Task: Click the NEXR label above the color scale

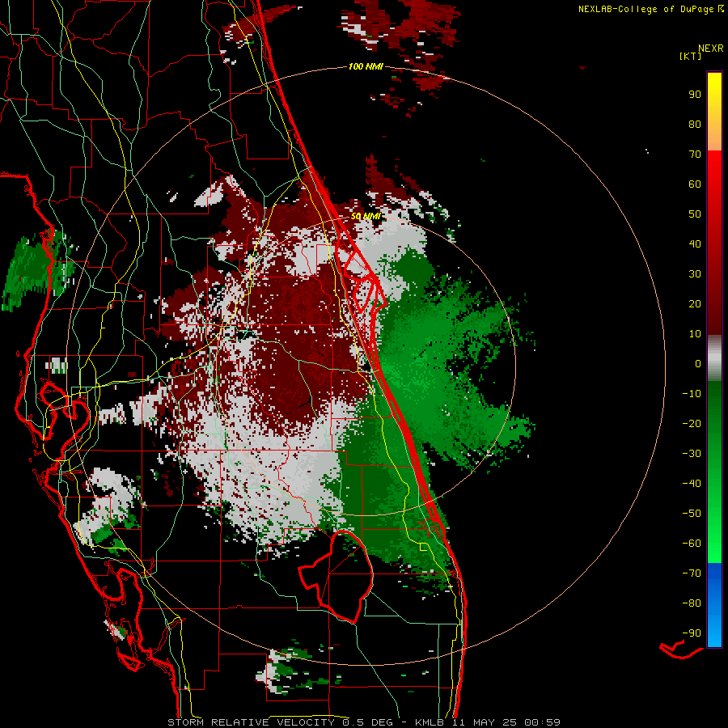Action: pos(711,49)
